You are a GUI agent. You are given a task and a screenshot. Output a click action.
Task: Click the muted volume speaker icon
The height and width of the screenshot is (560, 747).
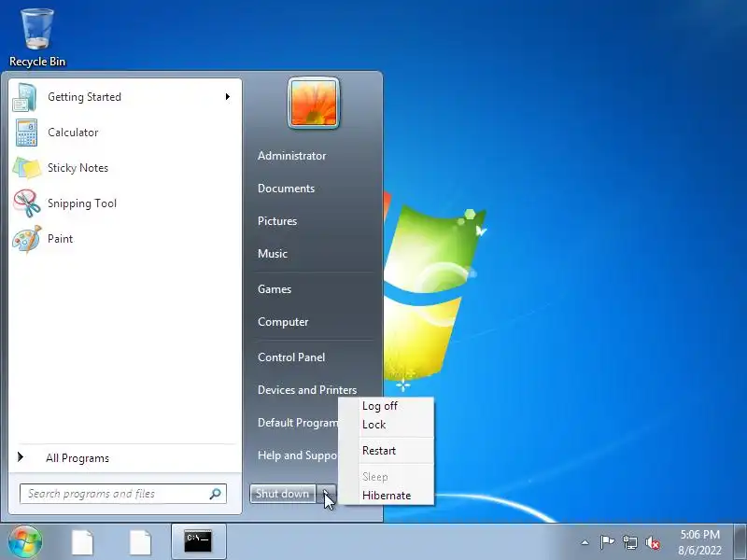click(x=653, y=543)
